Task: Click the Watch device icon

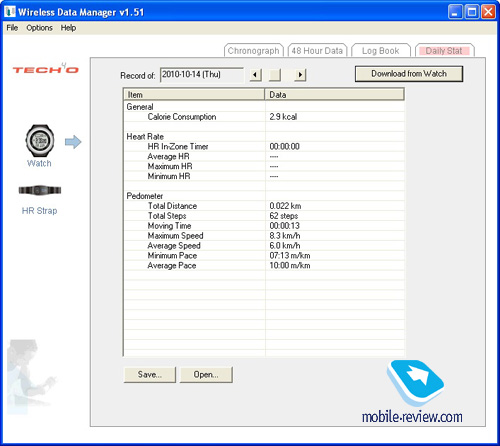Action: coord(40,141)
